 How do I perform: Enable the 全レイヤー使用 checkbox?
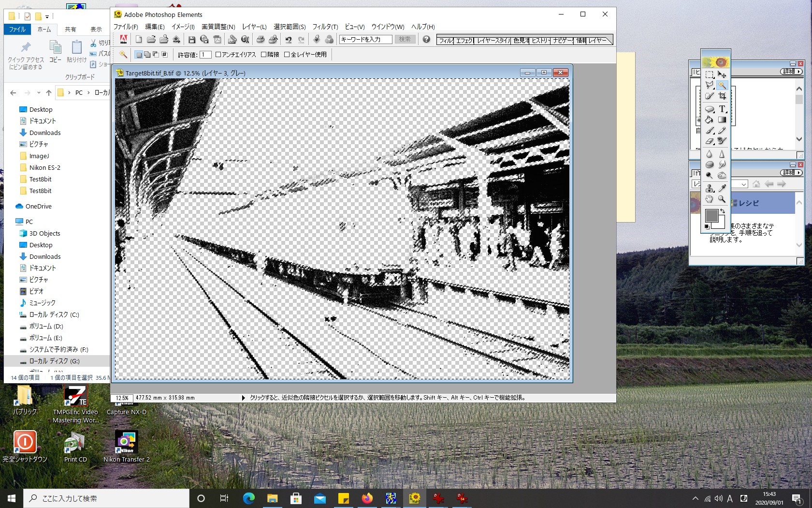click(x=287, y=55)
